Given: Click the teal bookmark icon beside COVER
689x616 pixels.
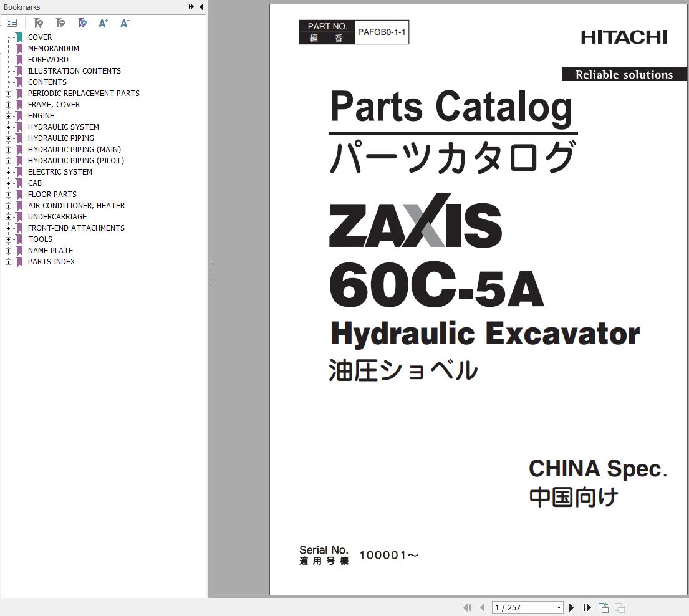Looking at the screenshot, I should coord(19,37).
